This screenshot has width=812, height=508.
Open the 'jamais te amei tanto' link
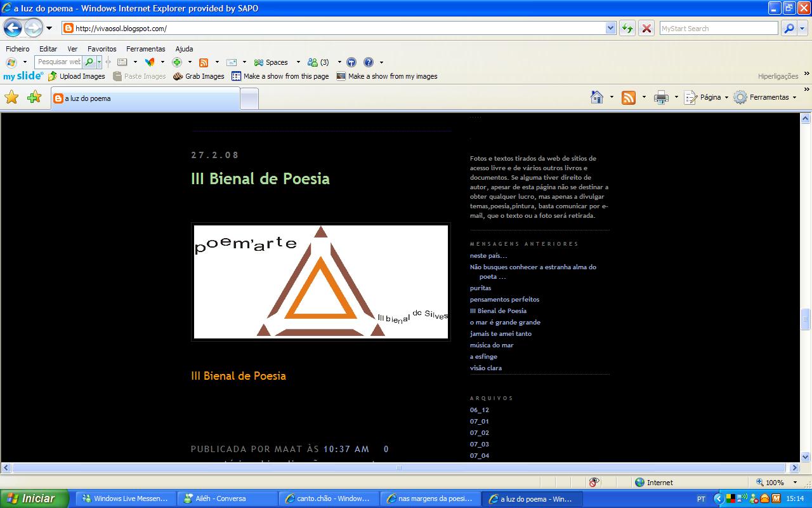point(501,334)
